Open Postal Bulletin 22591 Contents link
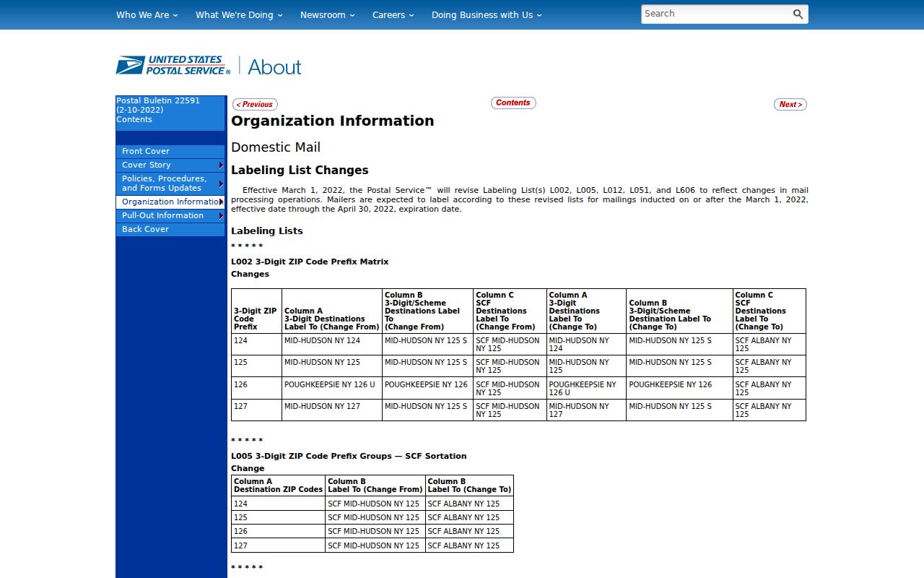 [x=158, y=110]
